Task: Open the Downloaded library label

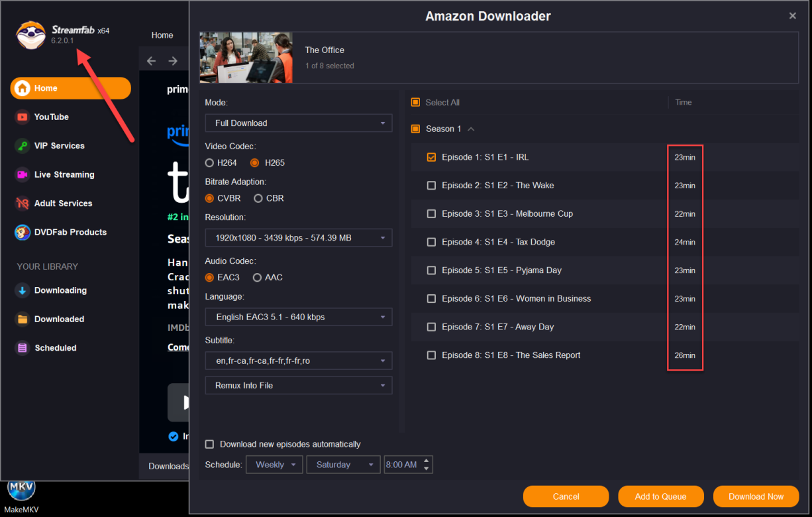Action: coord(59,319)
